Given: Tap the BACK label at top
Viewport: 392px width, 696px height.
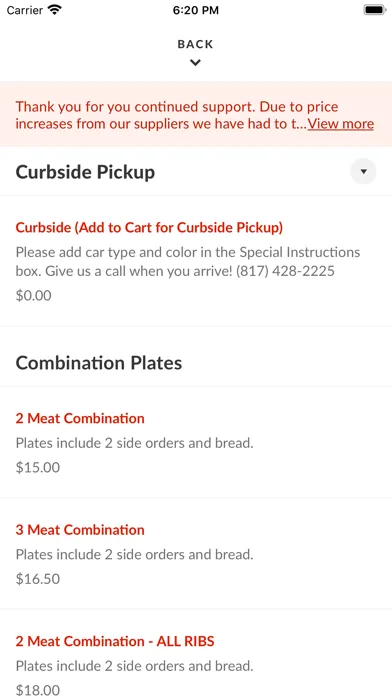Looking at the screenshot, I should (195, 44).
